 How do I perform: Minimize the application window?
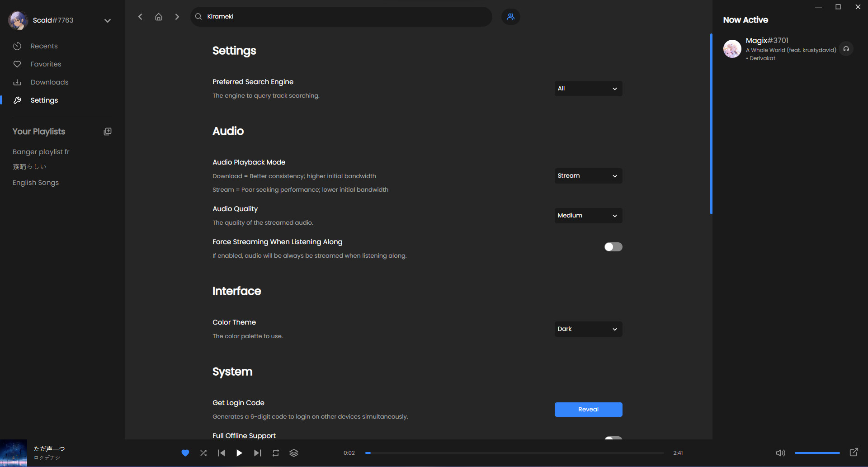coord(818,7)
